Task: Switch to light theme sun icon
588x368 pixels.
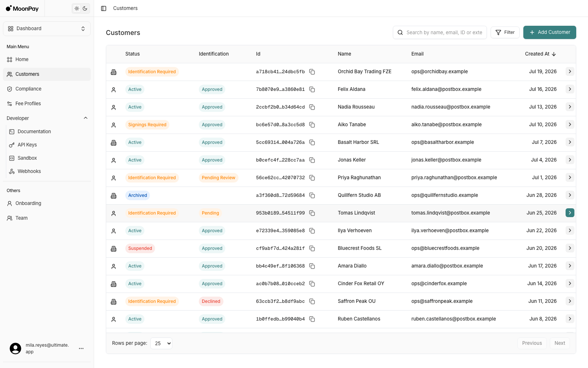Action: [x=77, y=8]
